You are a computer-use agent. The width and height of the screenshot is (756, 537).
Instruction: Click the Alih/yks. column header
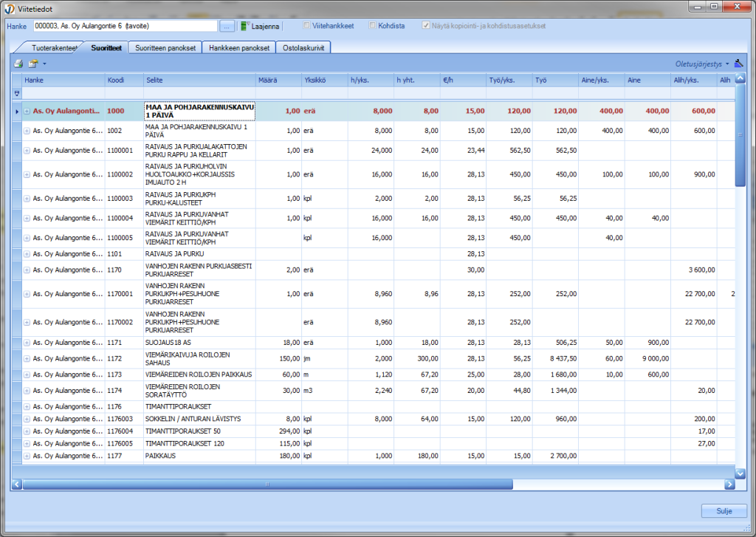[x=693, y=80]
